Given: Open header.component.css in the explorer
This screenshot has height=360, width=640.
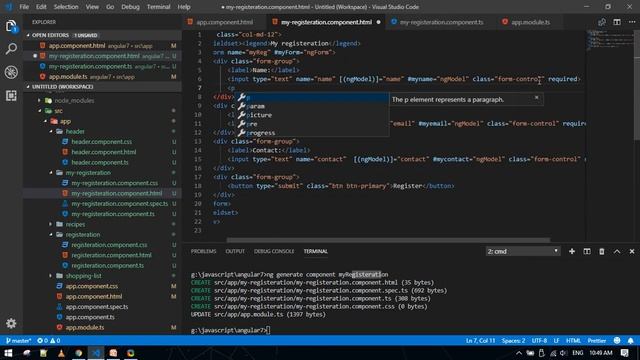Looking at the screenshot, I should pyautogui.click(x=101, y=142).
